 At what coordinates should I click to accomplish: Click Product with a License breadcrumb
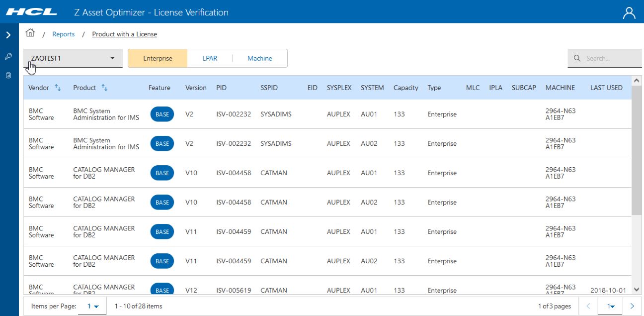[x=124, y=34]
